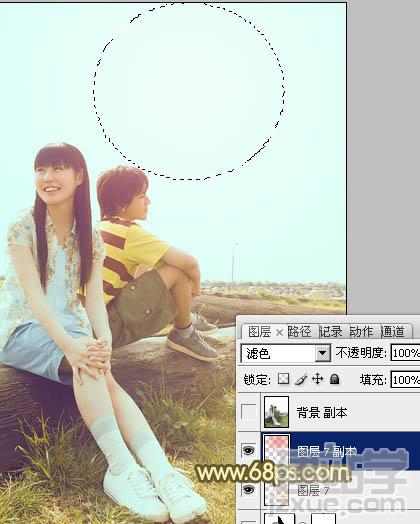Screen dimensions: 420x524
Task: Toggle lock transparent pixels icon
Action: click(283, 379)
